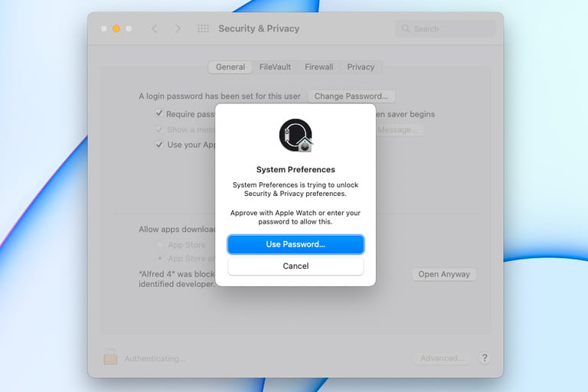The width and height of the screenshot is (588, 392).
Task: Click the Advanced button
Action: [x=442, y=358]
